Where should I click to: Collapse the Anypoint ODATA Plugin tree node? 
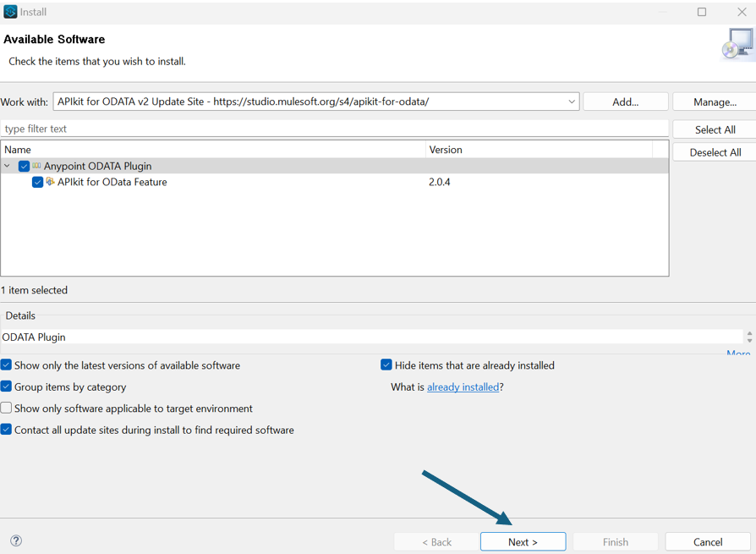8,167
